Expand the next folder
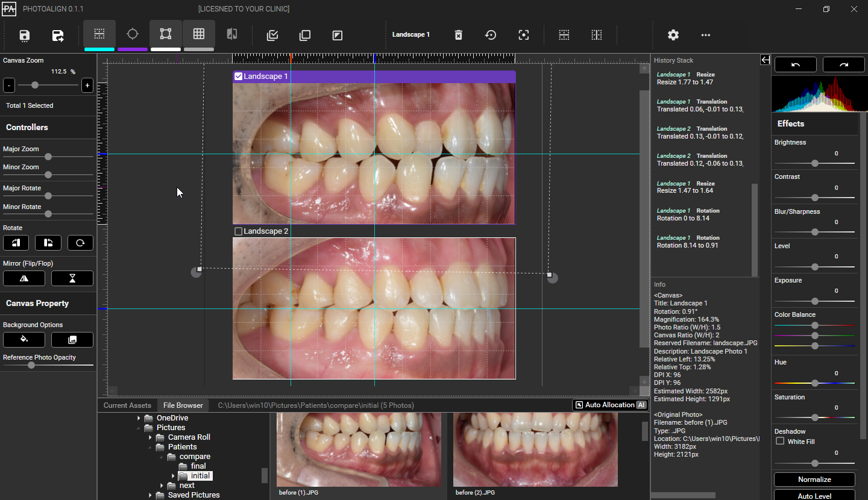The height and width of the screenshot is (500, 868). (161, 486)
